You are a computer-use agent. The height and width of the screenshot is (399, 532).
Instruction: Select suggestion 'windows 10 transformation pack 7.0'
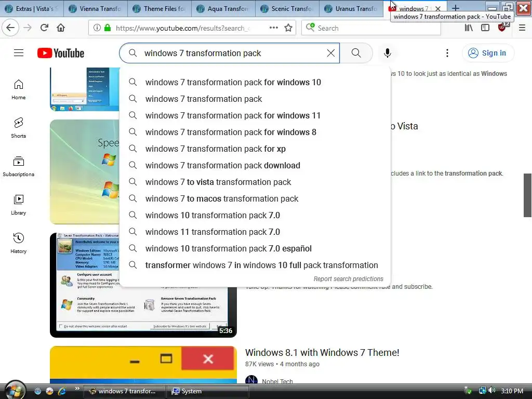(x=255, y=215)
